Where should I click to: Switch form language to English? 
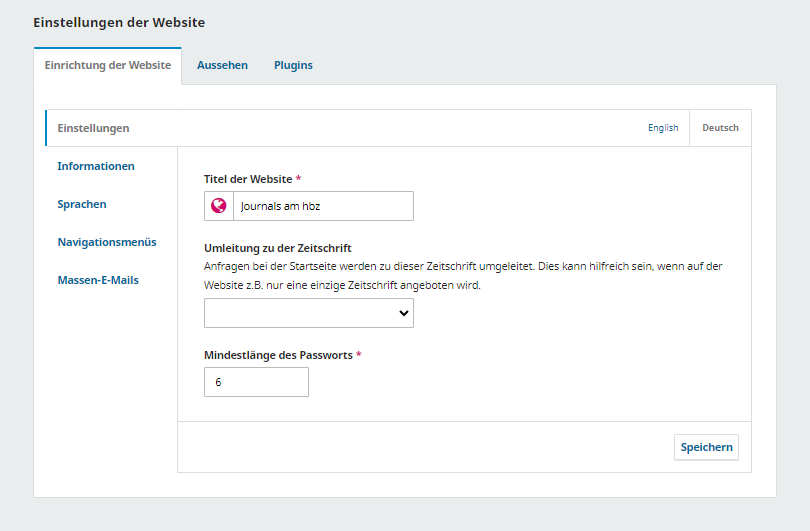coord(663,128)
